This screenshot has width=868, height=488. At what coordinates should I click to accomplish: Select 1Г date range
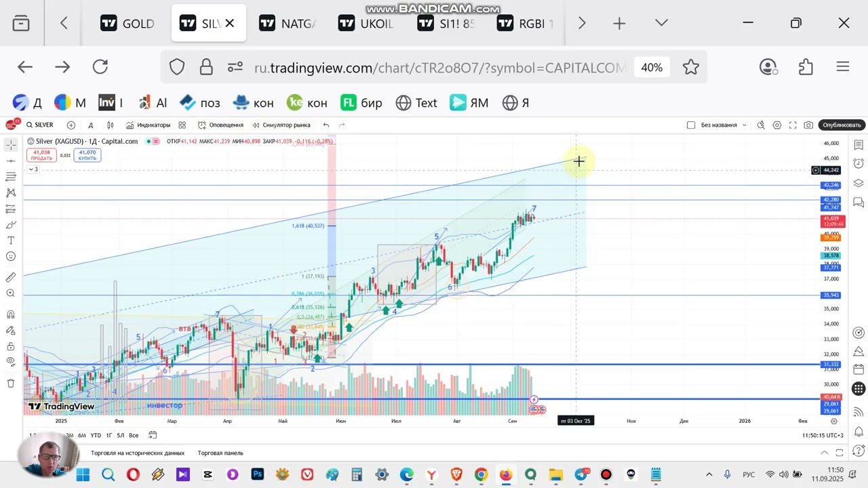[108, 435]
